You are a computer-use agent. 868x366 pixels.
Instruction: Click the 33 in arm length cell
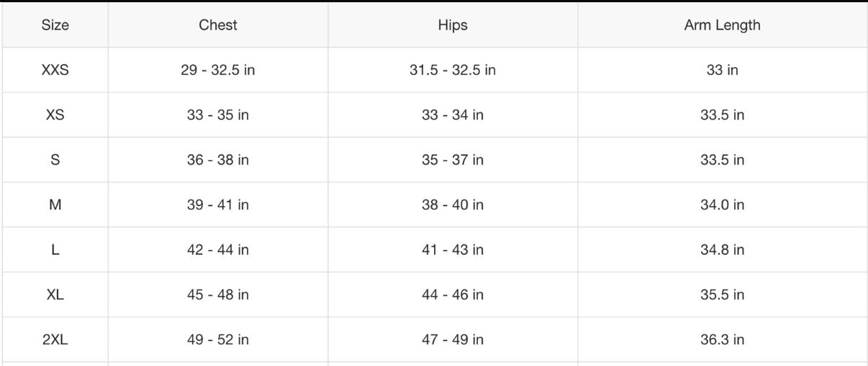tap(722, 70)
